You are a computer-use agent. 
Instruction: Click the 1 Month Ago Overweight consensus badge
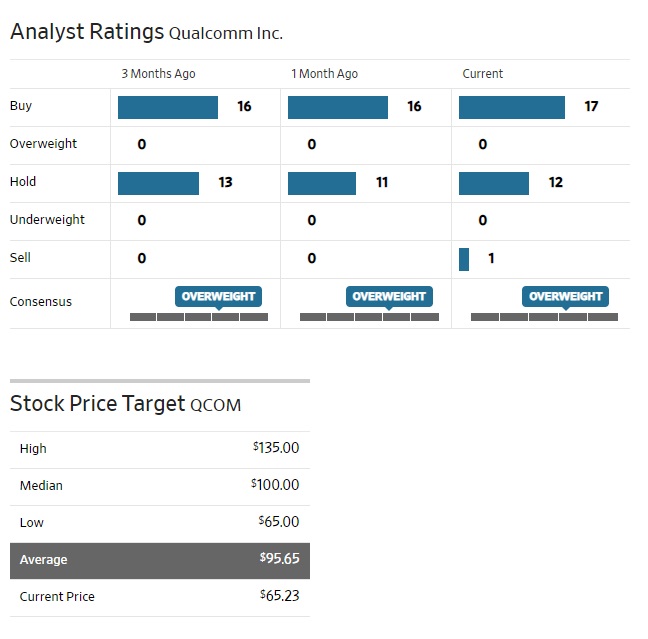pos(389,296)
